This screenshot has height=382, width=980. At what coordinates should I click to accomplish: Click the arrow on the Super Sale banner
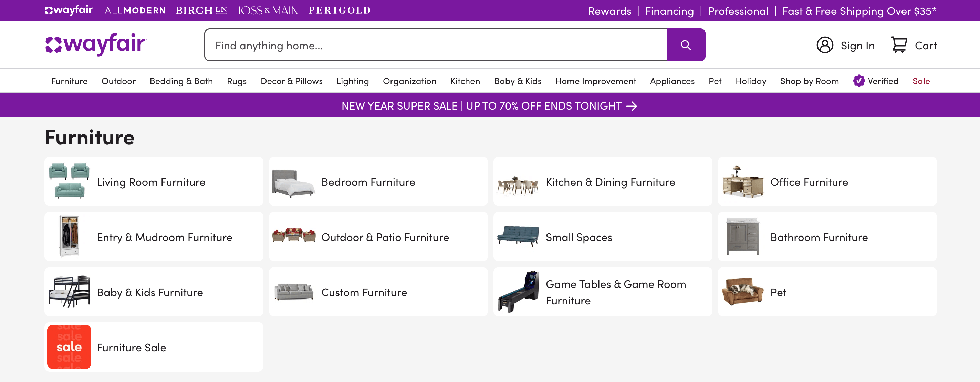(632, 106)
